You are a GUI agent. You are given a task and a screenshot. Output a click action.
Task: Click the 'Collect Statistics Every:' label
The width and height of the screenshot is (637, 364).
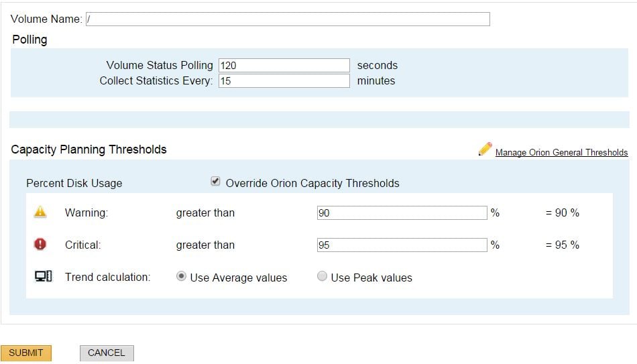click(x=156, y=81)
